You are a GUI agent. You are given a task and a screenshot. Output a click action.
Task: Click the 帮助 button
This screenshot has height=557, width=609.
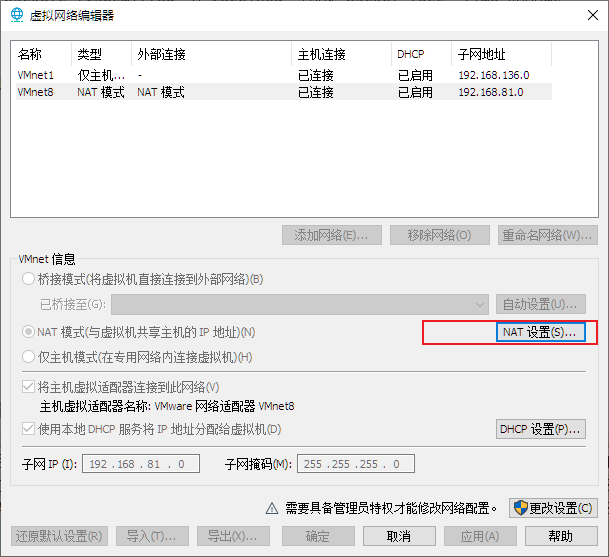tap(561, 536)
